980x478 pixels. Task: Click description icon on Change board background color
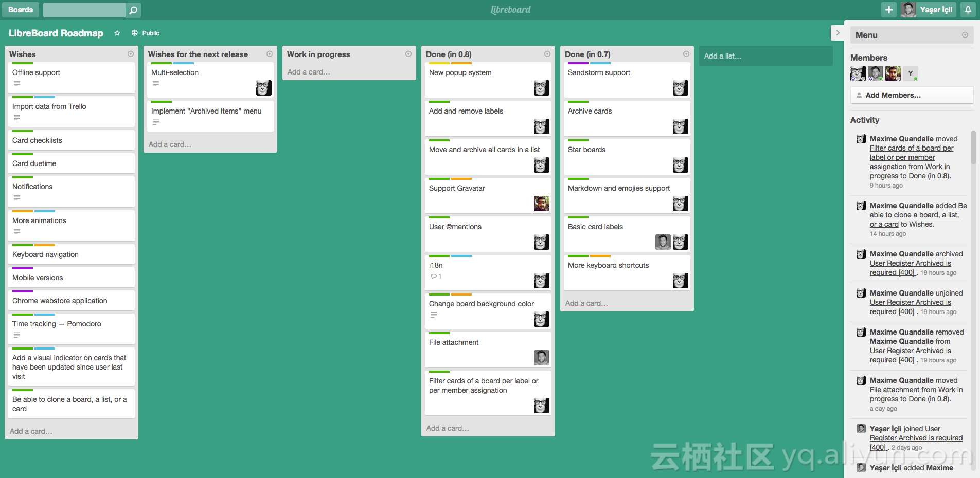tap(434, 315)
